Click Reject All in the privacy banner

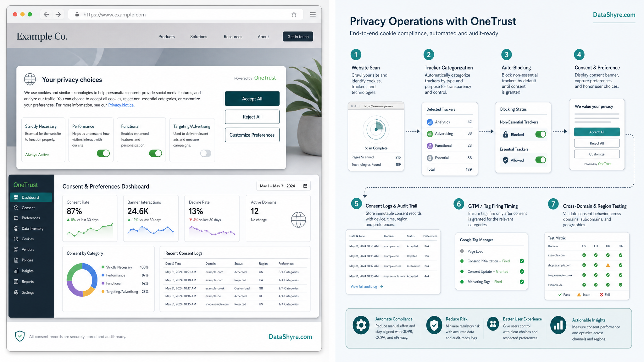(x=252, y=117)
